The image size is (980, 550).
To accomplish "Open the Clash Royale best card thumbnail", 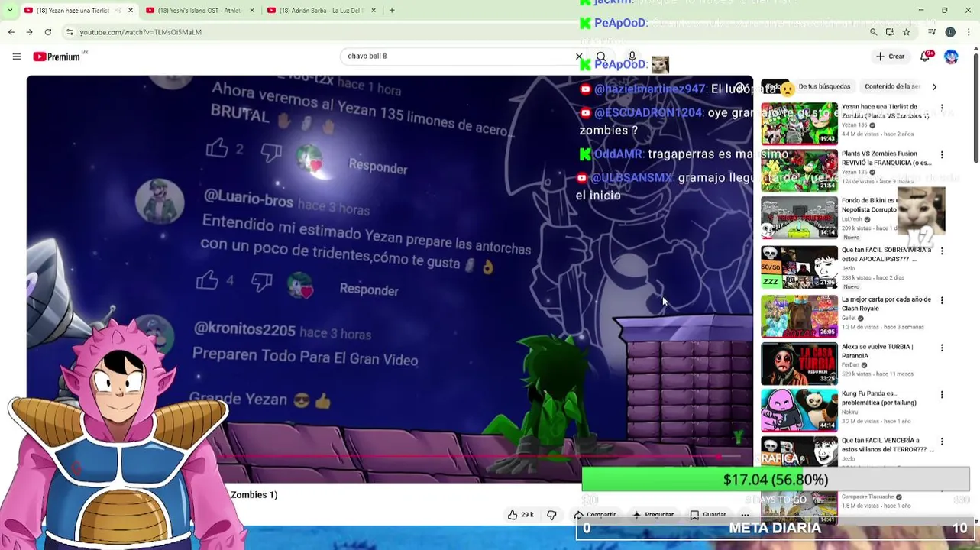I will click(799, 316).
